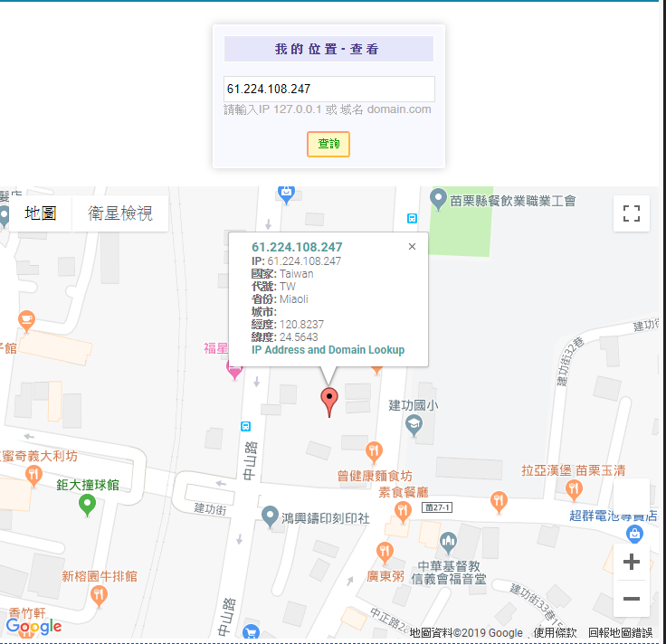Click the red location marker pin
Screen dimensions: 666x644
[x=329, y=402]
